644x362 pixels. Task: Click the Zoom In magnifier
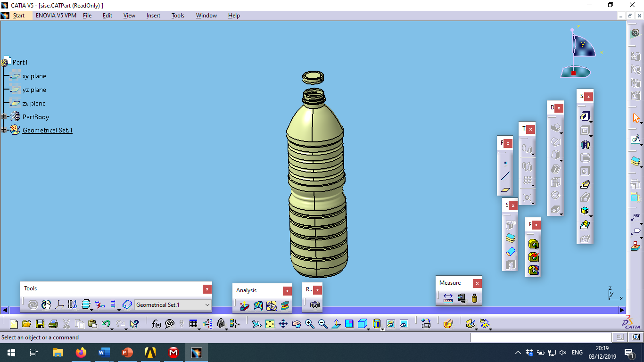[309, 324]
